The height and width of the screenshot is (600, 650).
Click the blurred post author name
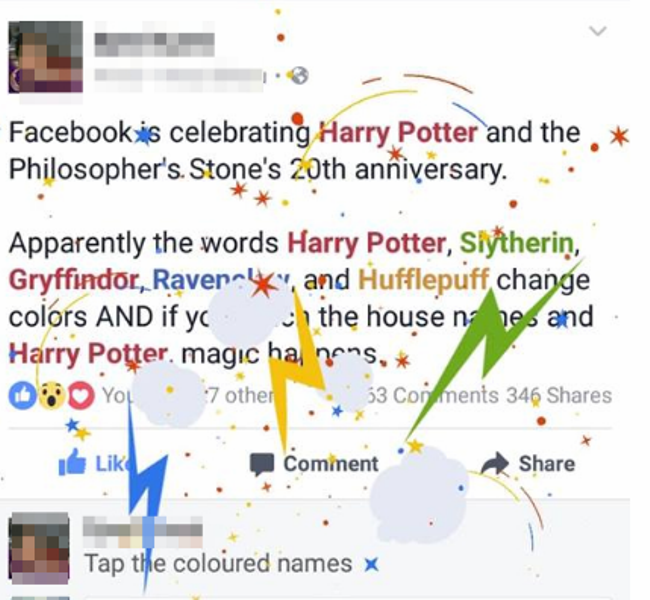(154, 44)
